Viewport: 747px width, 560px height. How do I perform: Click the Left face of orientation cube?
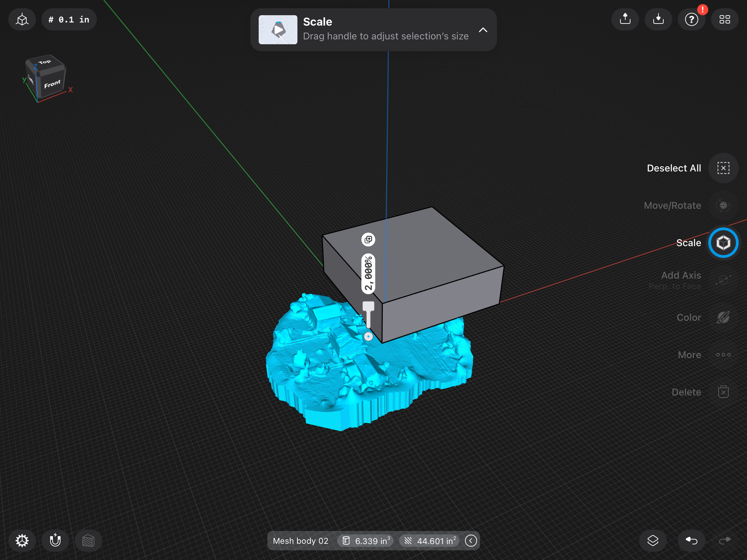tap(31, 80)
